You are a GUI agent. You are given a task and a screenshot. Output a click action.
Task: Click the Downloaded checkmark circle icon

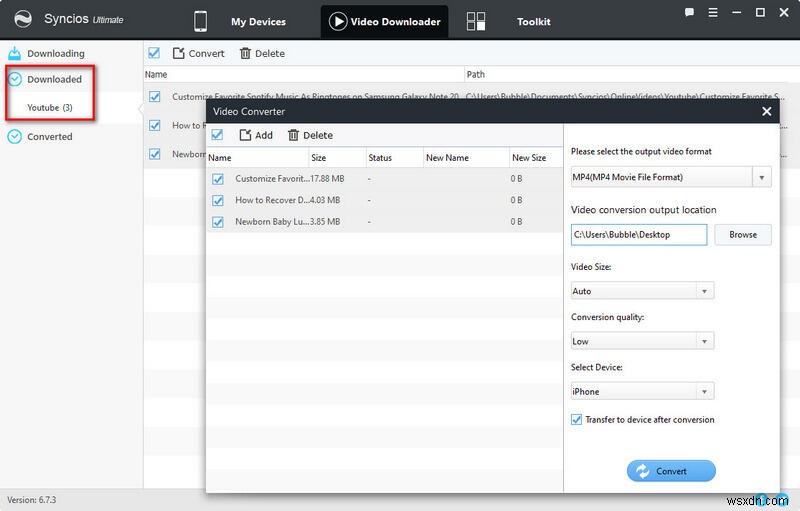point(15,79)
